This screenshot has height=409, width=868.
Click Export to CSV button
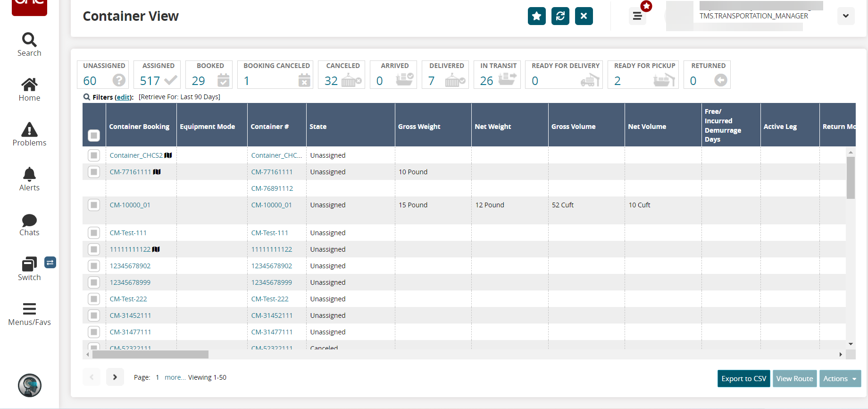pos(743,379)
